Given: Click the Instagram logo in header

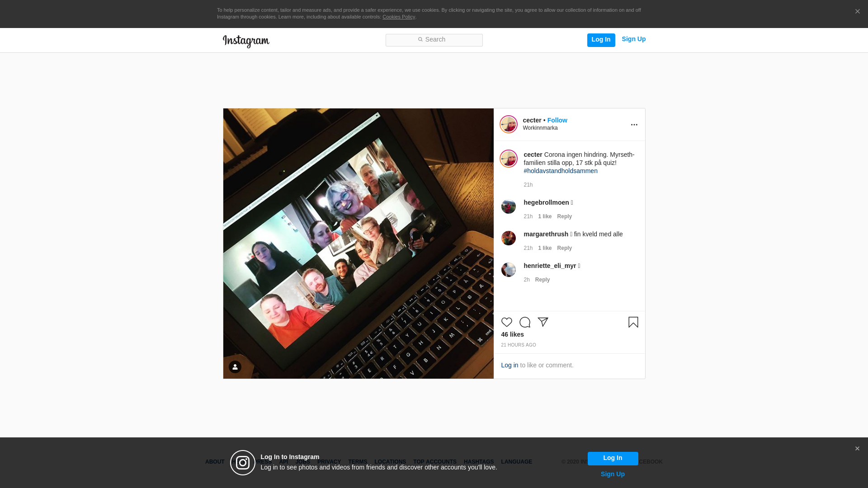Looking at the screenshot, I should click(246, 41).
